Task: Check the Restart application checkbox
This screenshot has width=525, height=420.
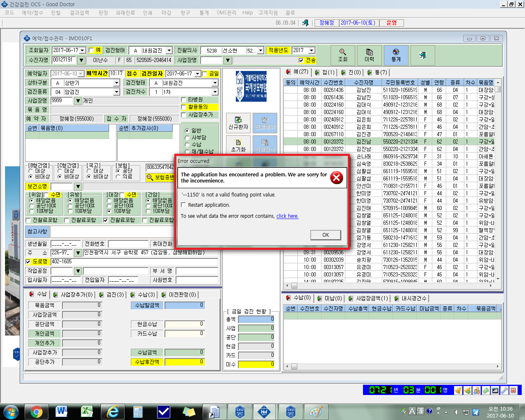Action: tap(184, 205)
